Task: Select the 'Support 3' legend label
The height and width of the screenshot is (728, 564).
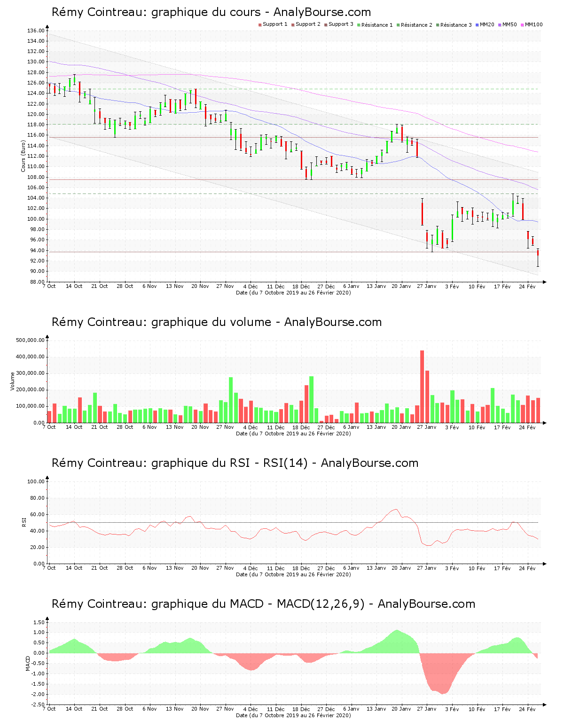Action: 341,24
